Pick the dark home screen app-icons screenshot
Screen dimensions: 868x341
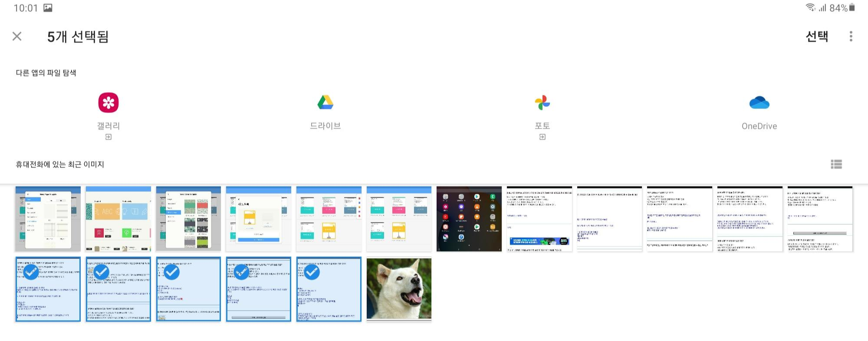coord(469,219)
